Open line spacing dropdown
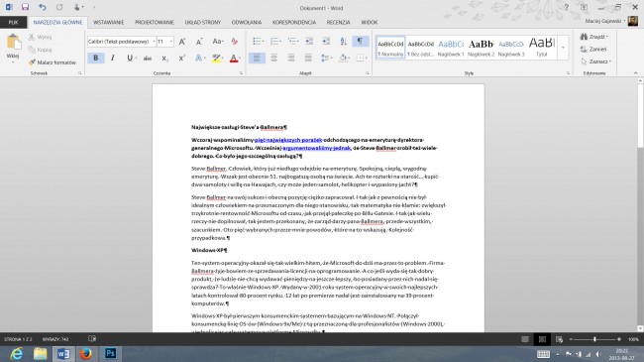Image resolution: width=644 pixels, height=362 pixels. (x=326, y=58)
